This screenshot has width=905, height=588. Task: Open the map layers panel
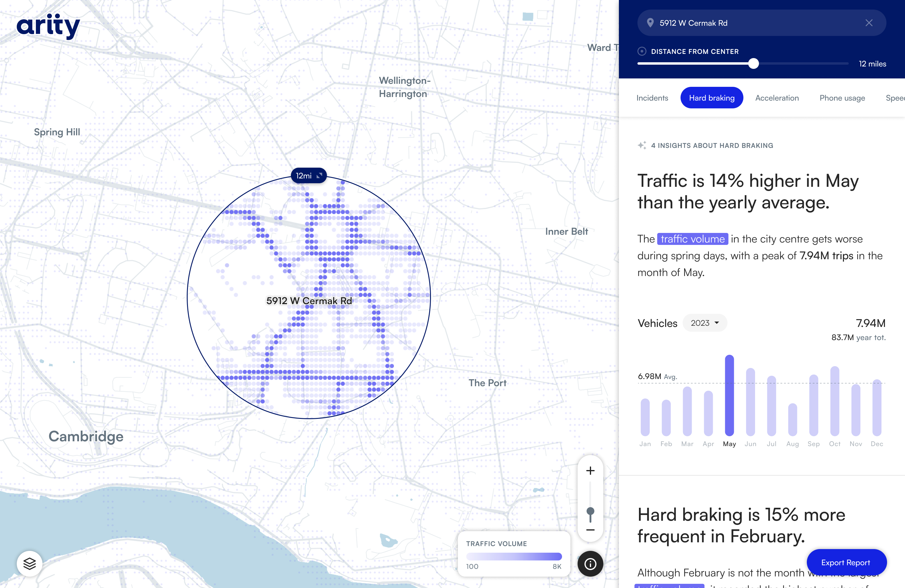(30, 564)
